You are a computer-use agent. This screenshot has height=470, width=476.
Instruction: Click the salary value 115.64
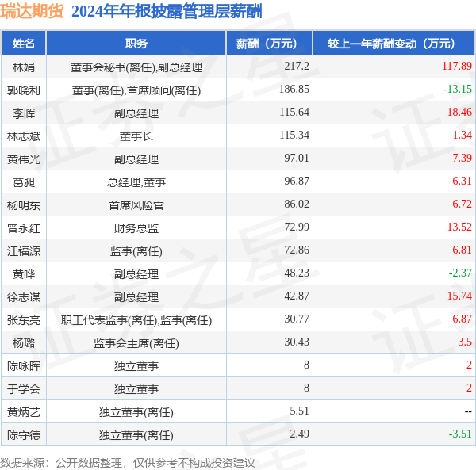click(294, 112)
